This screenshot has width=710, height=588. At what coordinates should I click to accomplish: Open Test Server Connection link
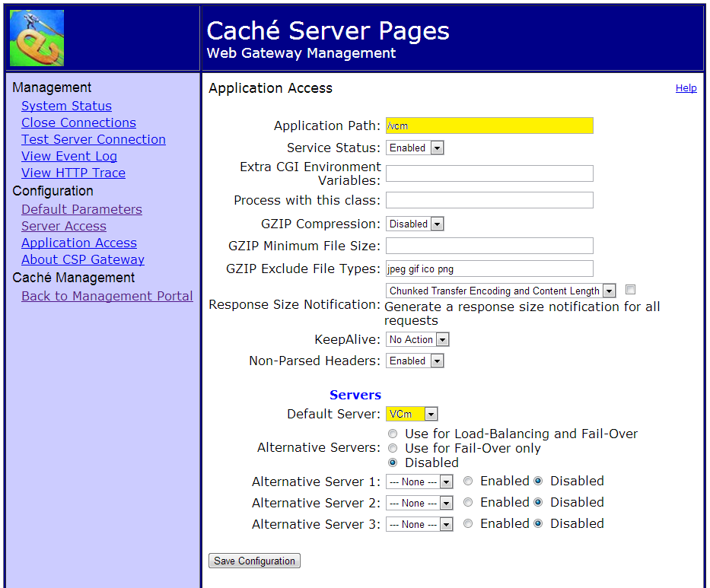coord(93,139)
